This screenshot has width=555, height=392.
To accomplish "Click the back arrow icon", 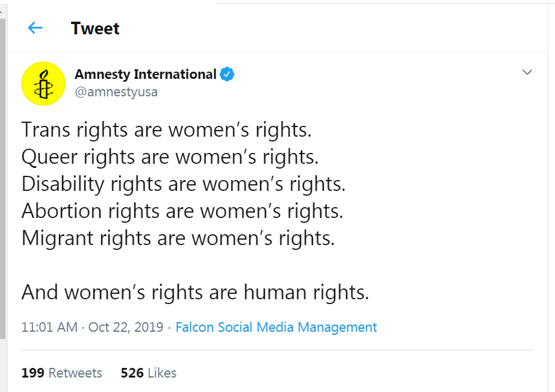I will [x=36, y=28].
